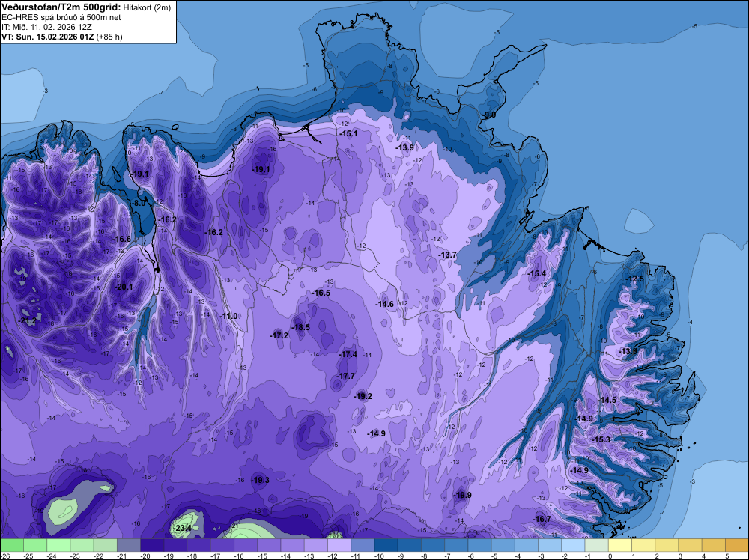Select the -18.5 temperature label
The image size is (749, 560).
[300, 327]
